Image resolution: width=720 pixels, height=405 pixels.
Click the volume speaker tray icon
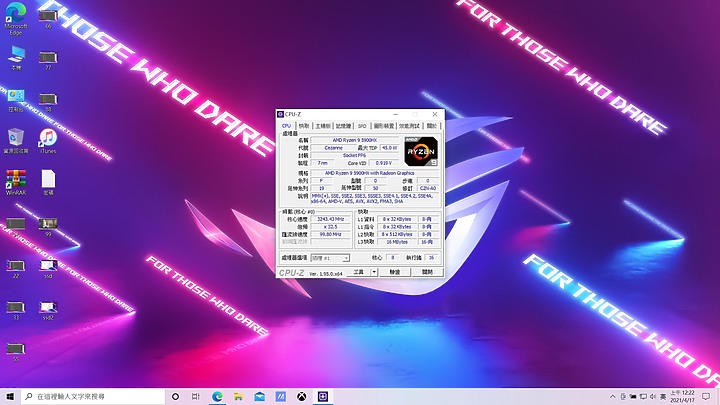click(652, 396)
